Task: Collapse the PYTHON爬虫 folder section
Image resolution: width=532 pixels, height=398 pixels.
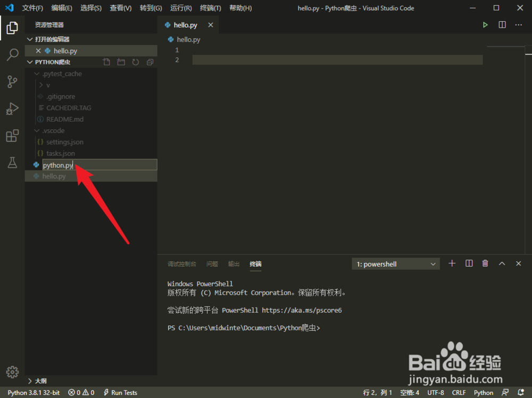Action: pos(30,62)
